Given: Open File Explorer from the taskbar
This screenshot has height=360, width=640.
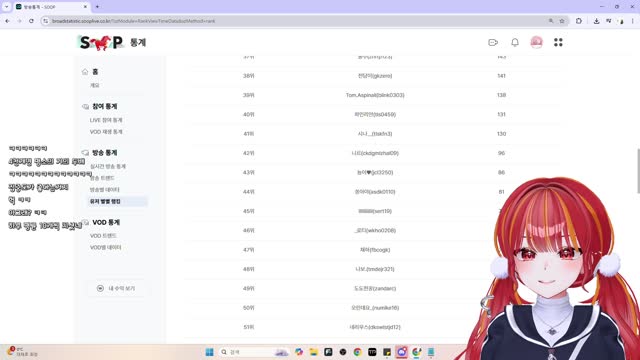Looking at the screenshot, I should pos(313,352).
